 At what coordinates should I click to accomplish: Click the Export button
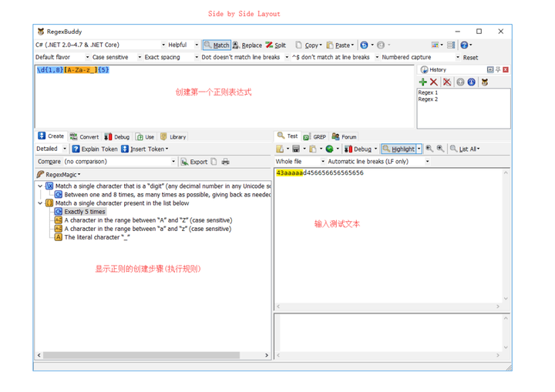click(x=194, y=162)
